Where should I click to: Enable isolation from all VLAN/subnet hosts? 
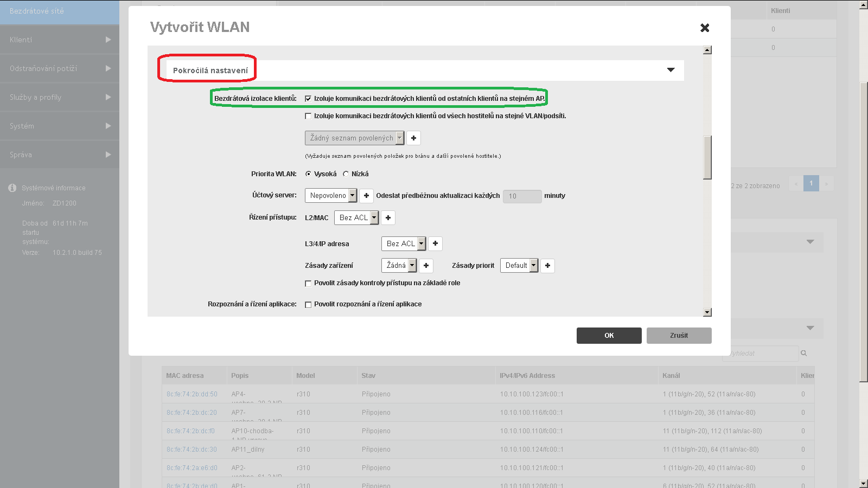(x=308, y=116)
